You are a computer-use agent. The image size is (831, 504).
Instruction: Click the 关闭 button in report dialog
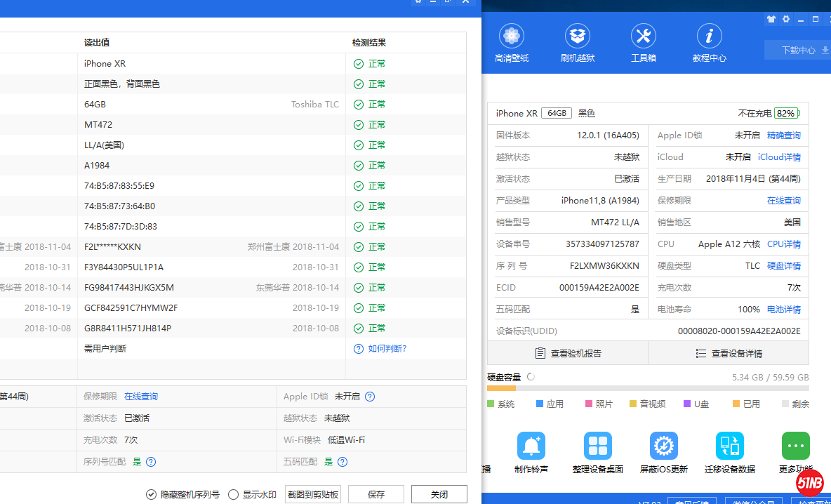(439, 495)
